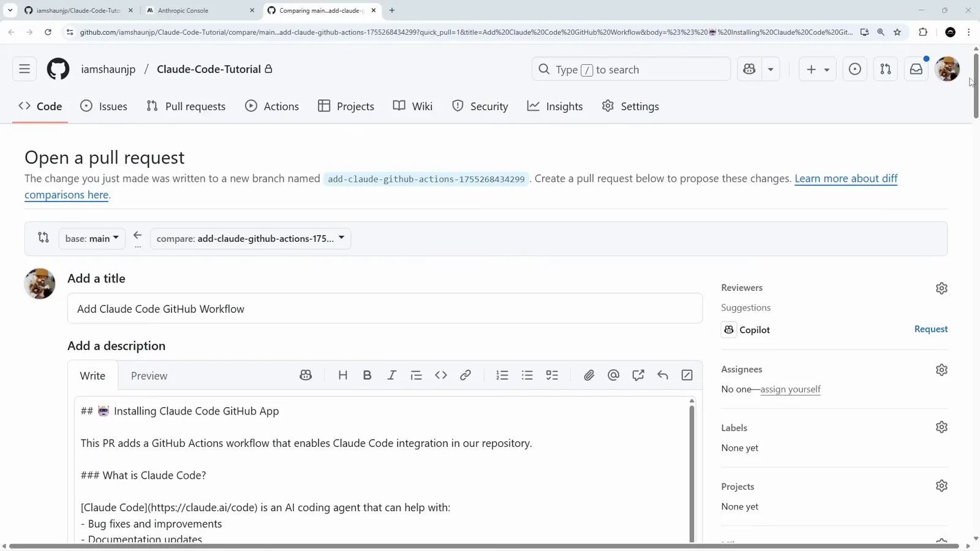The width and height of the screenshot is (980, 551).
Task: Select the Preview tab in description editor
Action: 149,375
